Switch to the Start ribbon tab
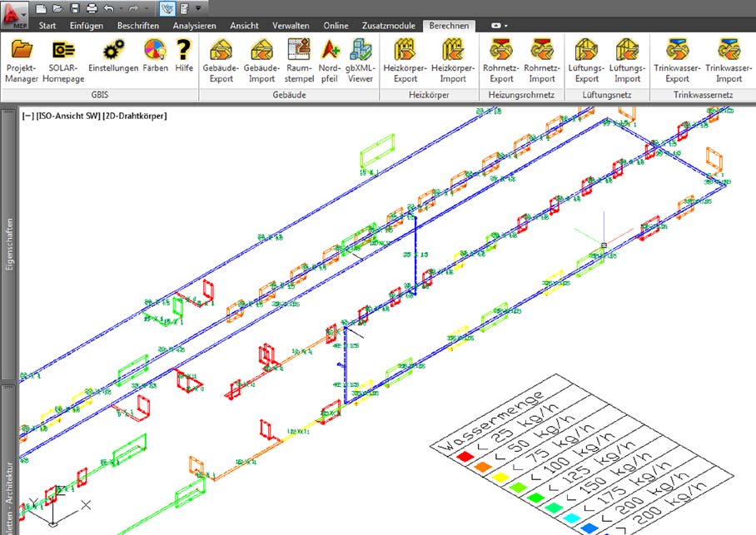This screenshot has width=756, height=535. click(x=47, y=26)
